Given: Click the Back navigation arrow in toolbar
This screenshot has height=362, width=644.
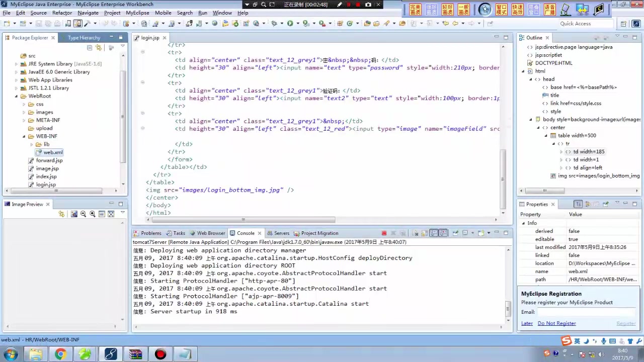Looking at the screenshot, I should pyautogui.click(x=455, y=24).
